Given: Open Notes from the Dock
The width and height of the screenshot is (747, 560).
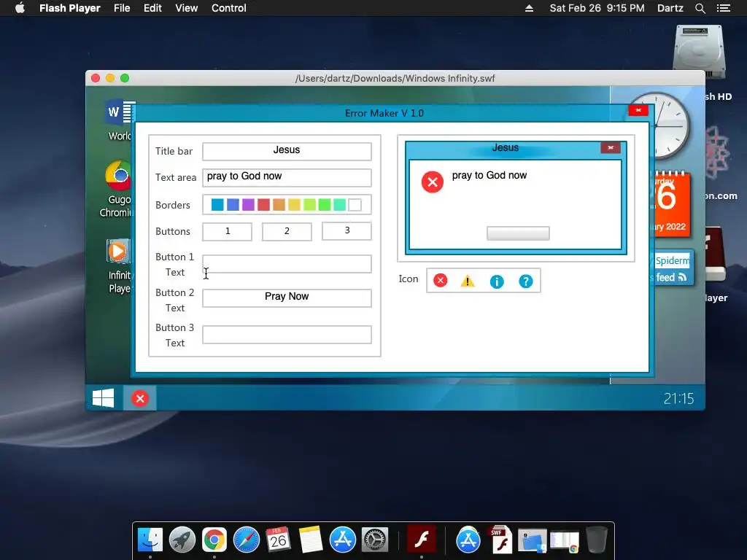Looking at the screenshot, I should 311,540.
